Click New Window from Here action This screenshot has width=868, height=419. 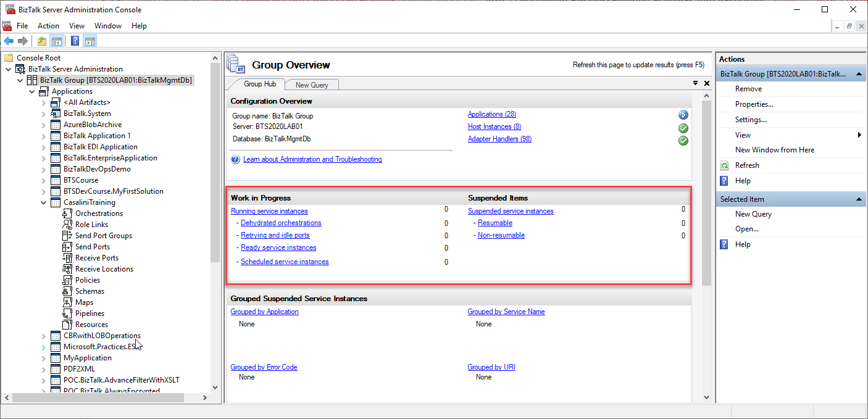point(775,150)
